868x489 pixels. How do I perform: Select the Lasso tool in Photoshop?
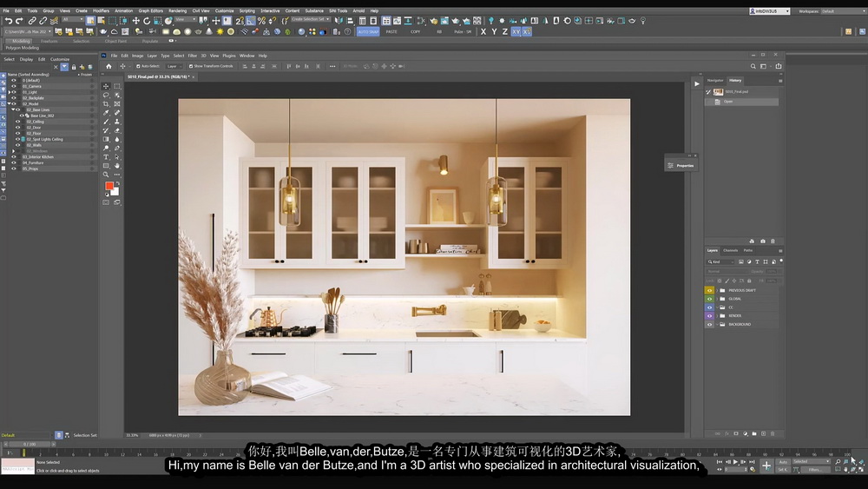(x=106, y=96)
